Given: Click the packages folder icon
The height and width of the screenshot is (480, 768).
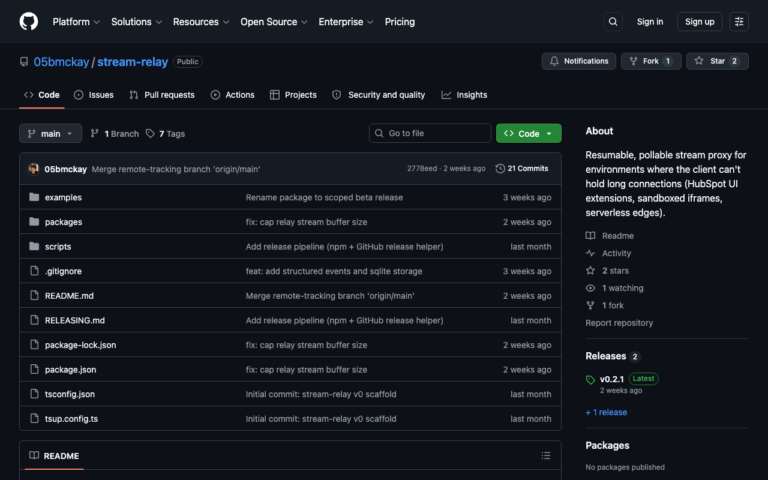Looking at the screenshot, I should pos(34,221).
